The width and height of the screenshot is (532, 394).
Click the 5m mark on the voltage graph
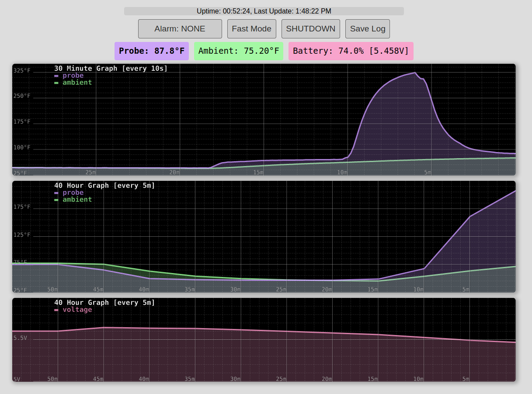[x=466, y=379]
